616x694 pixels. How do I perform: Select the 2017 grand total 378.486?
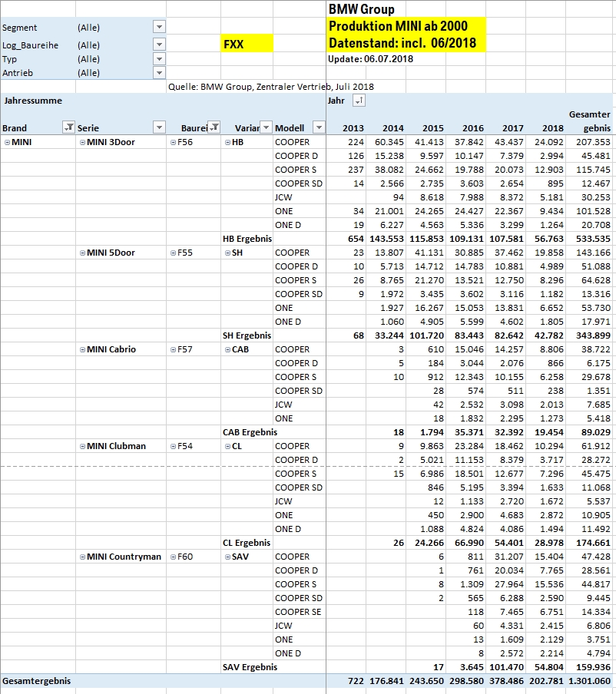tap(506, 681)
